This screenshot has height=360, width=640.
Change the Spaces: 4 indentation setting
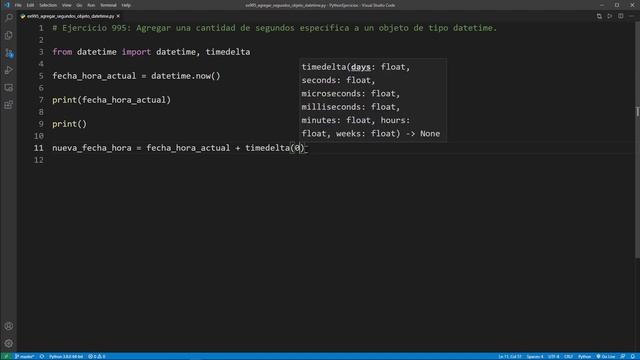535,356
